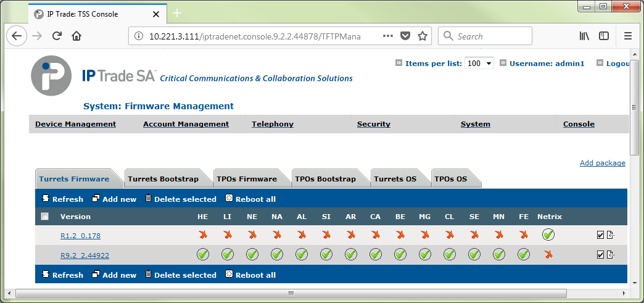Click the Username: admin1 link

[547, 64]
